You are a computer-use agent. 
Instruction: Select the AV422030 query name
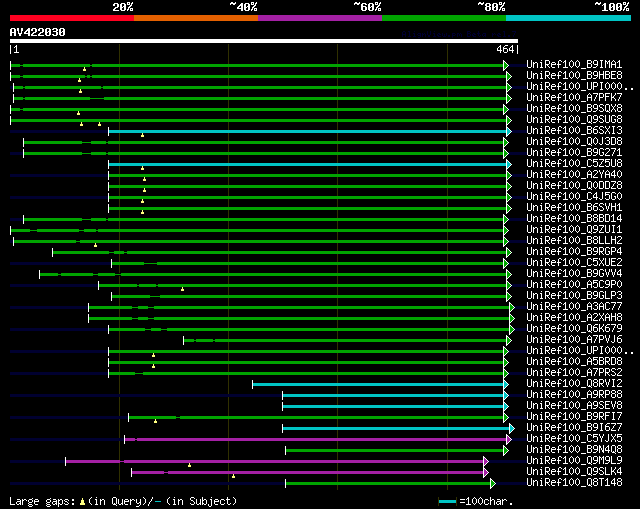click(x=38, y=32)
